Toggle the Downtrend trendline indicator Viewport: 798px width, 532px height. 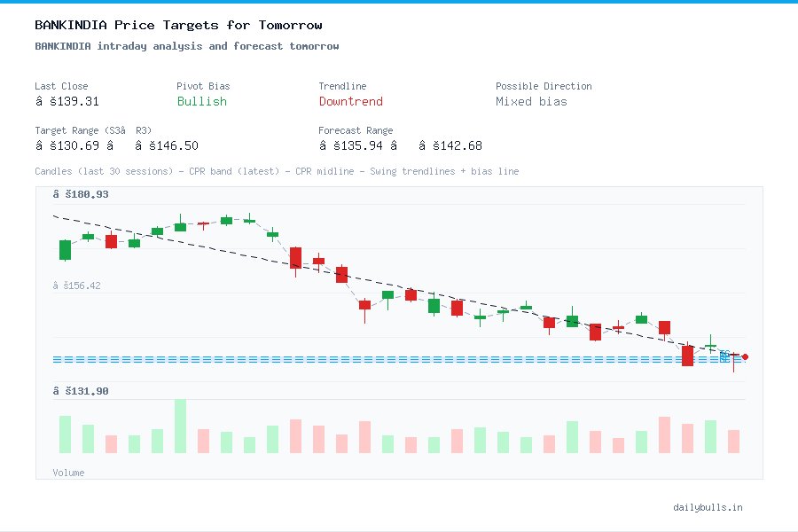350,102
